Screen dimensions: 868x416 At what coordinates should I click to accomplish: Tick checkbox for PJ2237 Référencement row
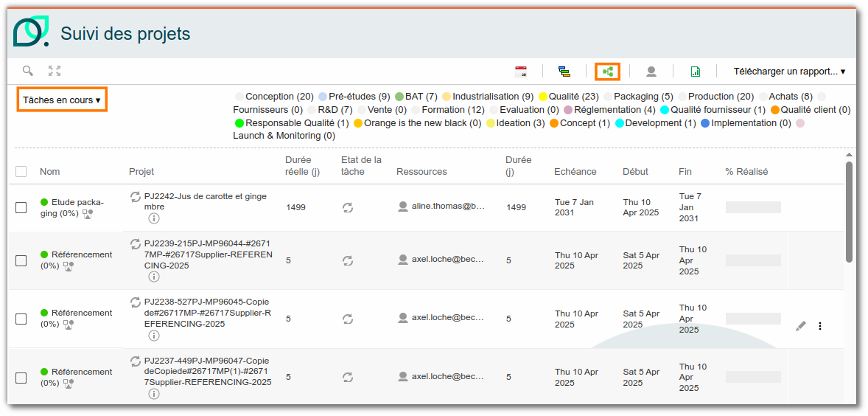point(21,378)
